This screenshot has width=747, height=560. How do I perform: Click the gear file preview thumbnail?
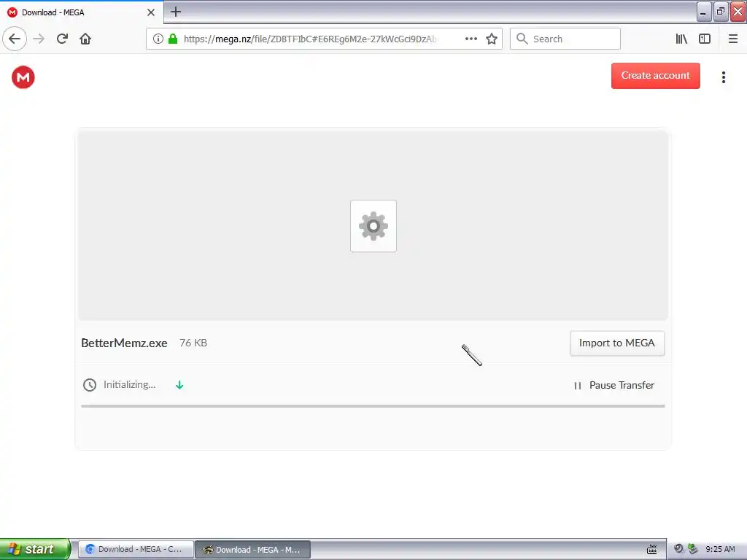373,226
